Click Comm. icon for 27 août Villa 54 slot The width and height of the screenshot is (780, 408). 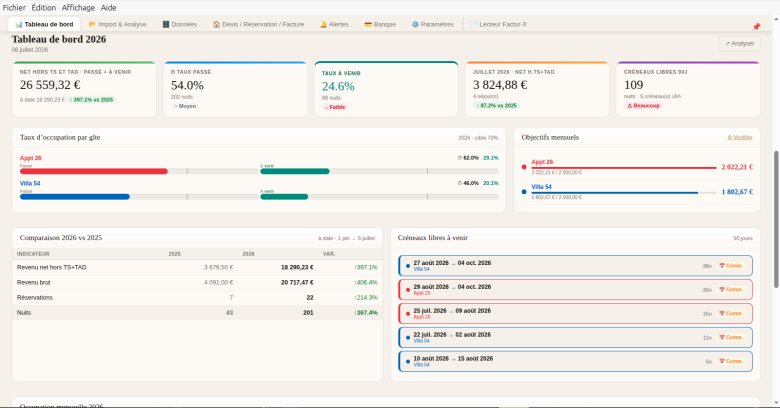tap(731, 266)
